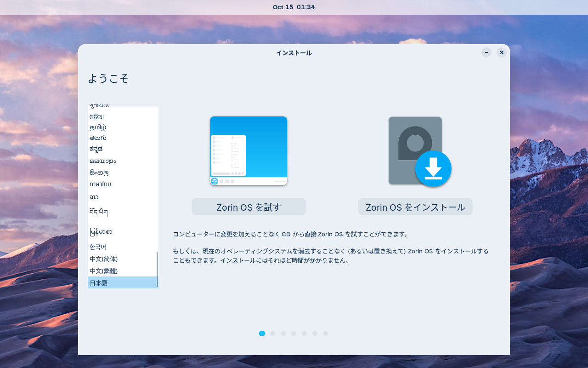Select Telugu తెలుగు language
Image resolution: width=588 pixels, height=368 pixels.
click(122, 138)
